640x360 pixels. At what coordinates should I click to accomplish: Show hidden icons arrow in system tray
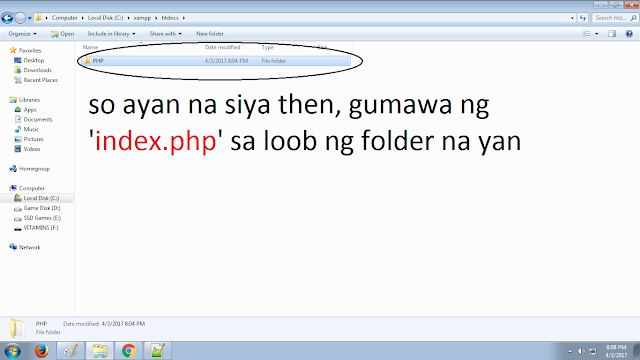click(x=570, y=351)
